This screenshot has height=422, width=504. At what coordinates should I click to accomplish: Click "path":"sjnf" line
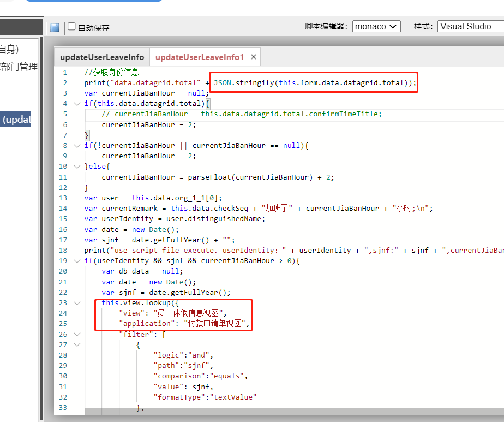(x=183, y=365)
